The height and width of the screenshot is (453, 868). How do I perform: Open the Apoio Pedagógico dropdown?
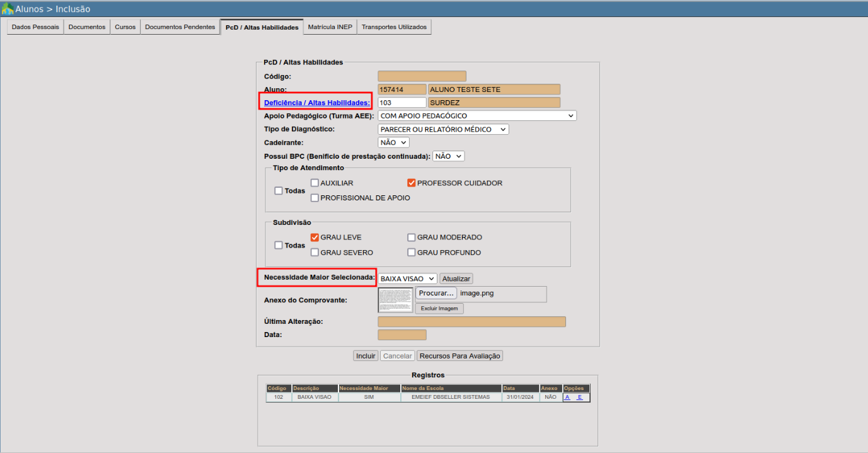pyautogui.click(x=477, y=116)
